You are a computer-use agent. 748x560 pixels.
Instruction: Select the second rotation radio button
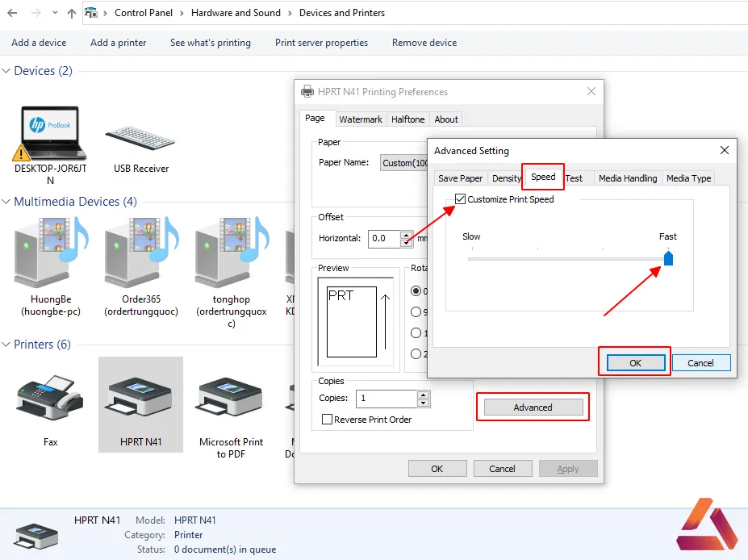[x=416, y=311]
